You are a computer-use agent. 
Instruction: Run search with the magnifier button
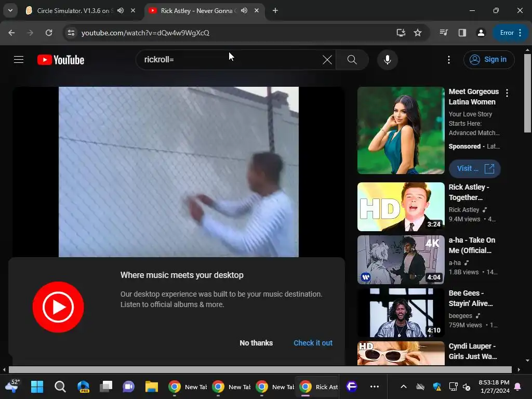[x=352, y=60]
